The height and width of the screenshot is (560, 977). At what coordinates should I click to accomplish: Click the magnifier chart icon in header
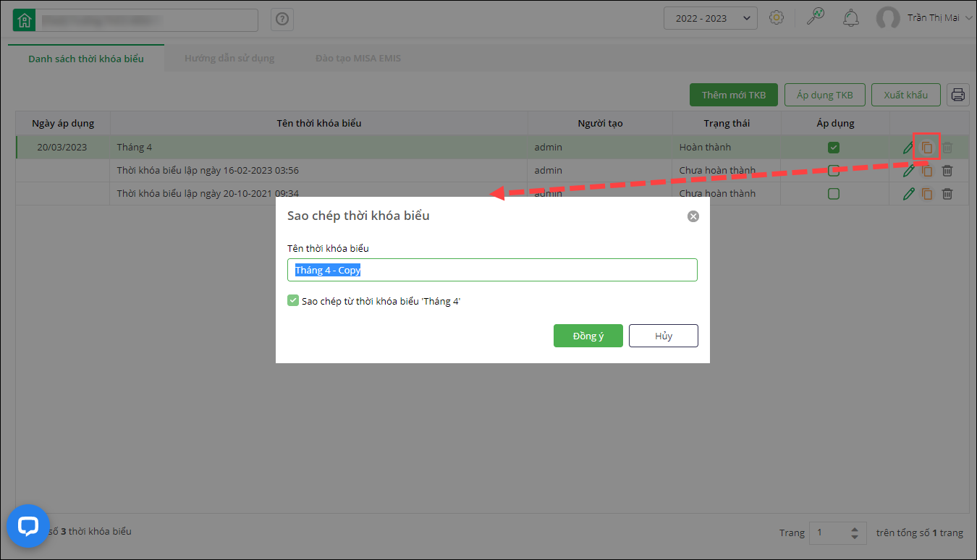click(x=816, y=17)
